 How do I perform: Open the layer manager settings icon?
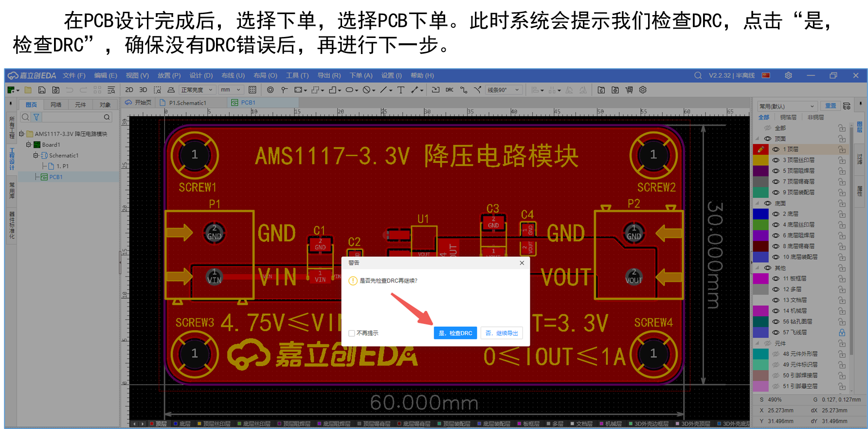pyautogui.click(x=847, y=106)
